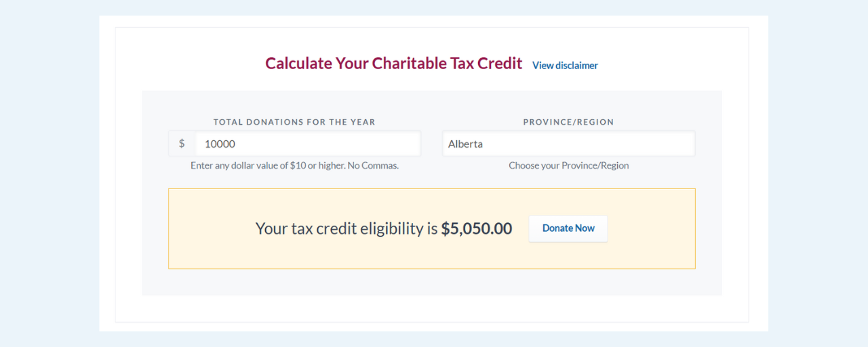Image resolution: width=868 pixels, height=347 pixels.
Task: Click the Calculate Your Charitable Tax Credit heading
Action: pyautogui.click(x=393, y=64)
